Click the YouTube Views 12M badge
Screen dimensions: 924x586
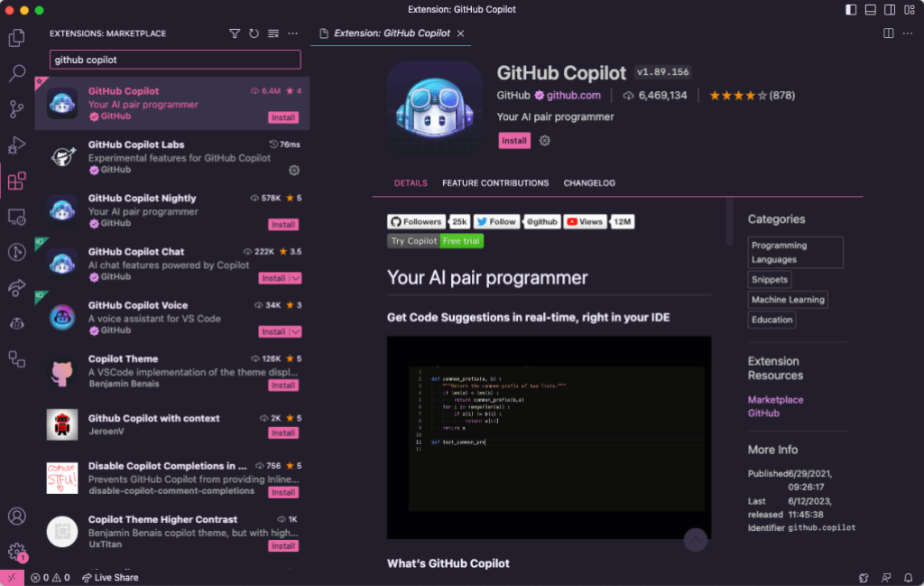[x=599, y=221]
